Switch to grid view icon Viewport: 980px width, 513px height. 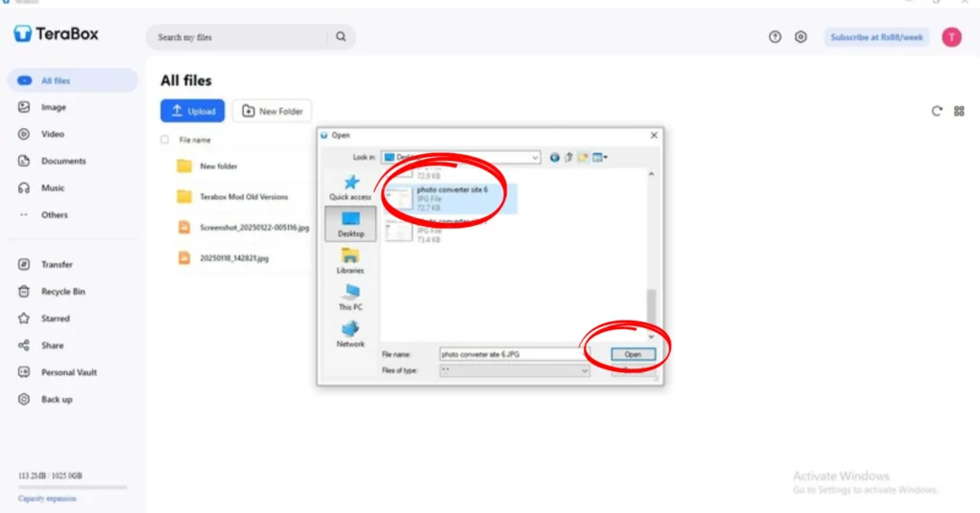pyautogui.click(x=959, y=111)
